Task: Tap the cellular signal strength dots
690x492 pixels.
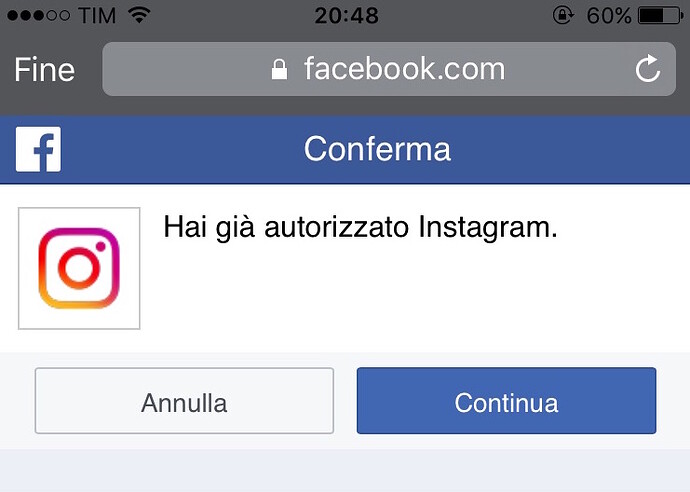Action: pyautogui.click(x=39, y=15)
